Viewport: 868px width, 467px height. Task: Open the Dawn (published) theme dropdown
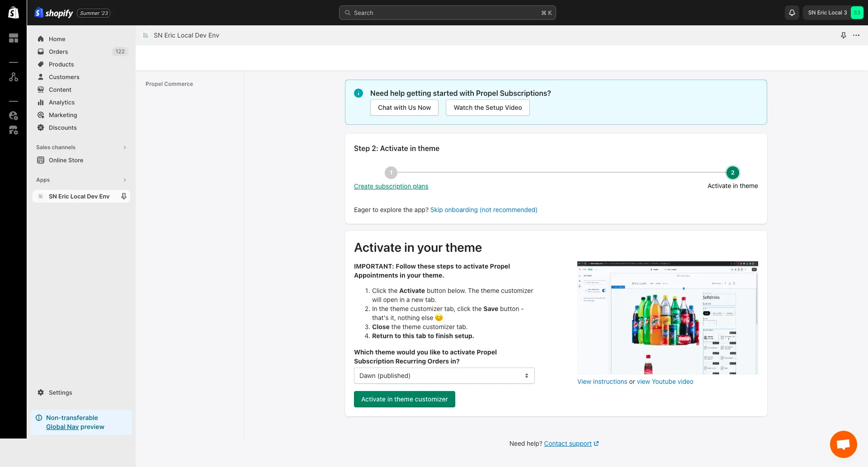coord(444,376)
